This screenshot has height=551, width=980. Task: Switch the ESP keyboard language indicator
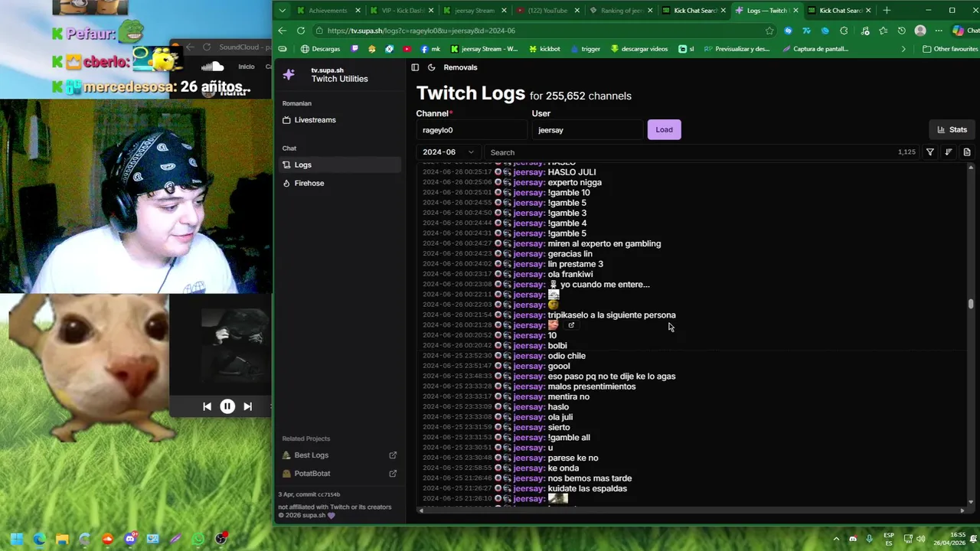tap(889, 539)
